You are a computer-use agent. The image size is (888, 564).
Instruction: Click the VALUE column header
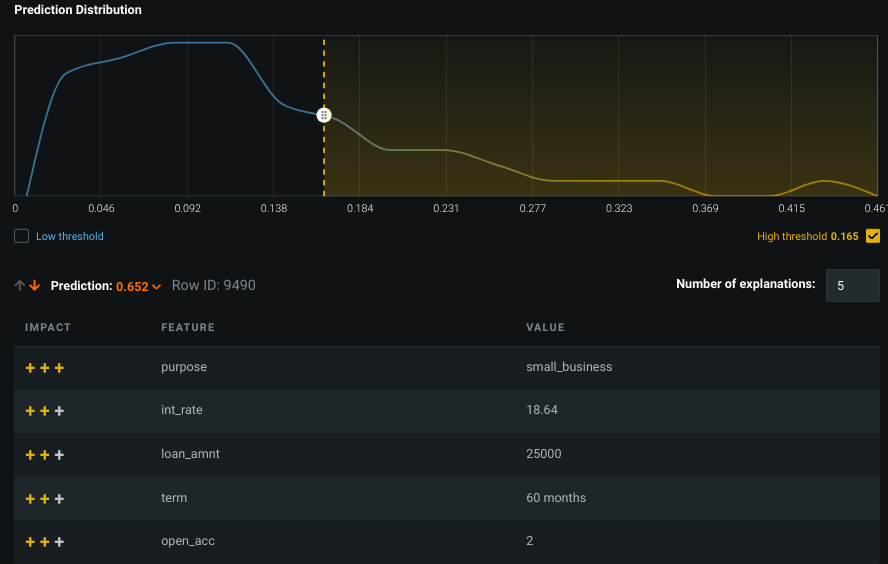[545, 328]
